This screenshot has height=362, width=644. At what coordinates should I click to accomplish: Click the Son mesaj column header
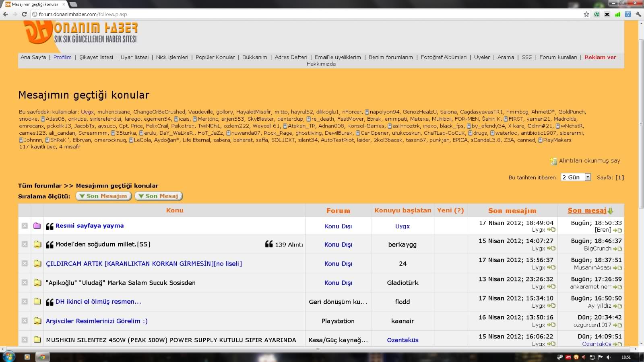point(587,211)
